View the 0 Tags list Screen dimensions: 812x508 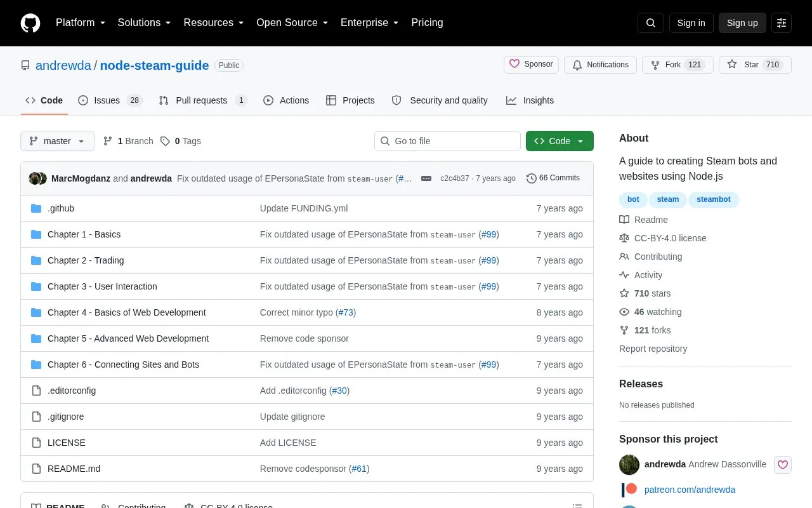click(x=181, y=141)
